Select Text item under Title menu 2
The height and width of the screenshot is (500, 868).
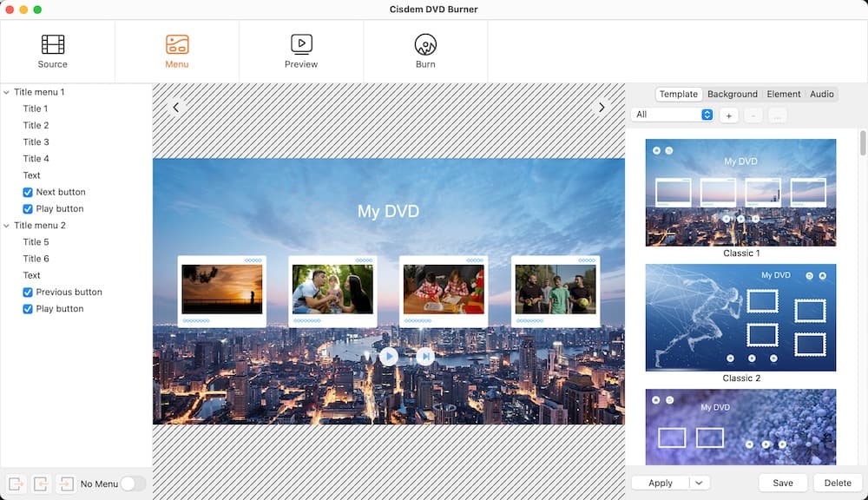point(31,275)
